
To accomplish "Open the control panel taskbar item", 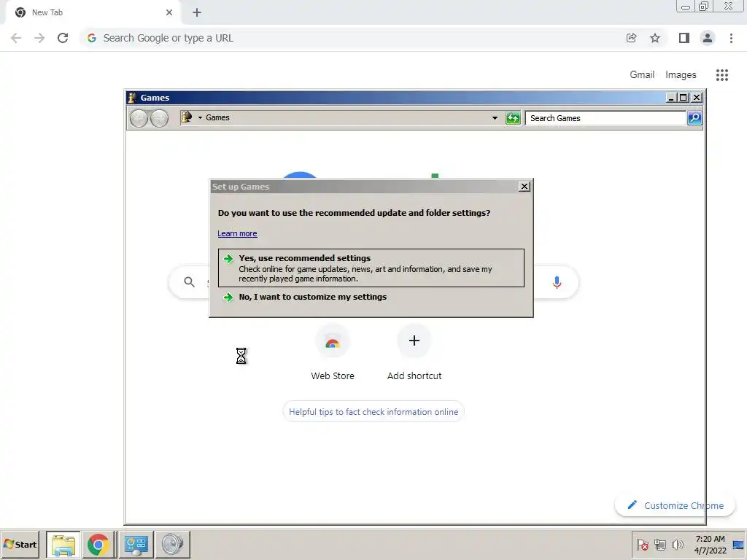I will point(136,544).
